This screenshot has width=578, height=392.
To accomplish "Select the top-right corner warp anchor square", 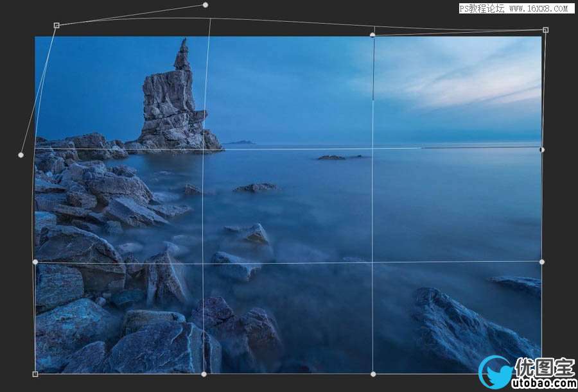I will [x=545, y=30].
